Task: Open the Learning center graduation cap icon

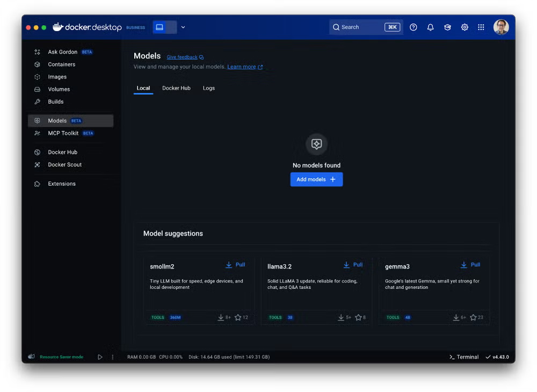Action: (x=447, y=27)
